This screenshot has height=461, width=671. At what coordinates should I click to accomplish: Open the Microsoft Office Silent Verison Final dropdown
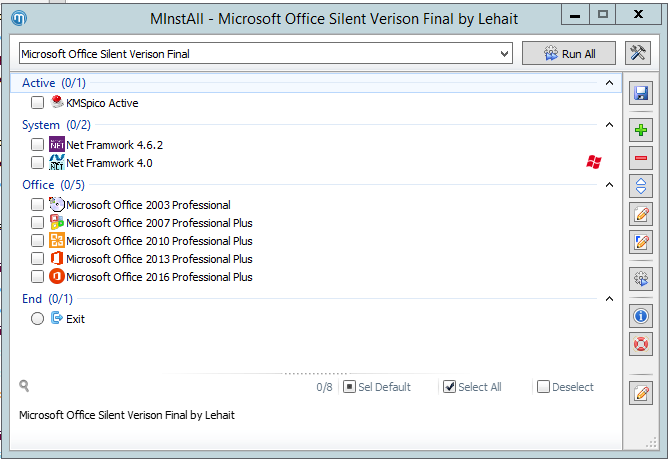coord(266,54)
